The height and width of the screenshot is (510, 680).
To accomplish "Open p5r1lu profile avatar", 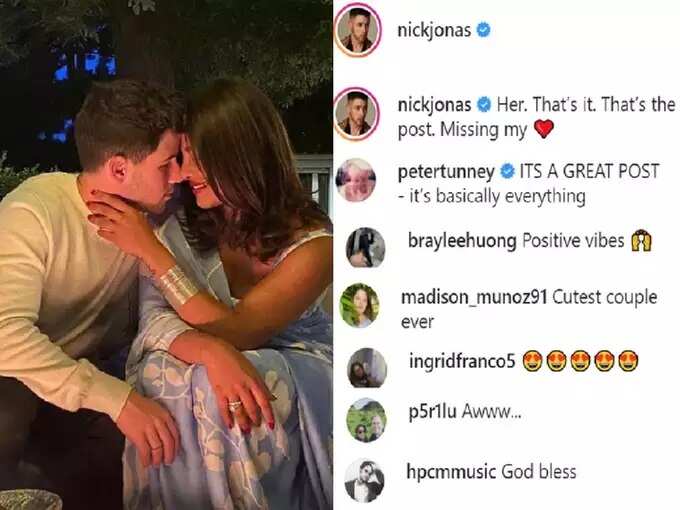I will (x=366, y=421).
